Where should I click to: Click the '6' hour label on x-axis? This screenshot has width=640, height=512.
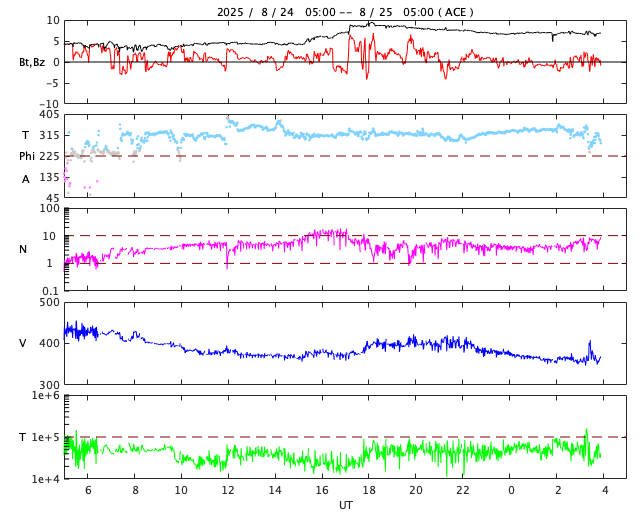[88, 490]
